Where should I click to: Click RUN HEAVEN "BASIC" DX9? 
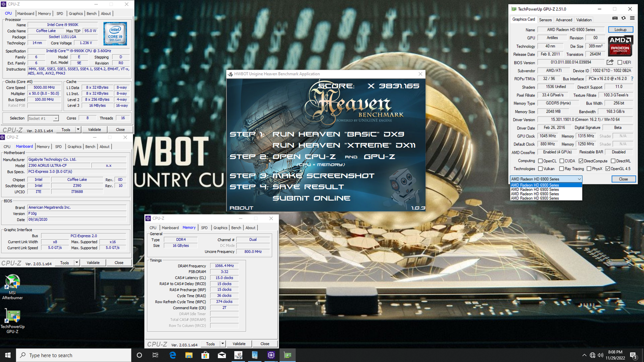pyautogui.click(x=338, y=134)
